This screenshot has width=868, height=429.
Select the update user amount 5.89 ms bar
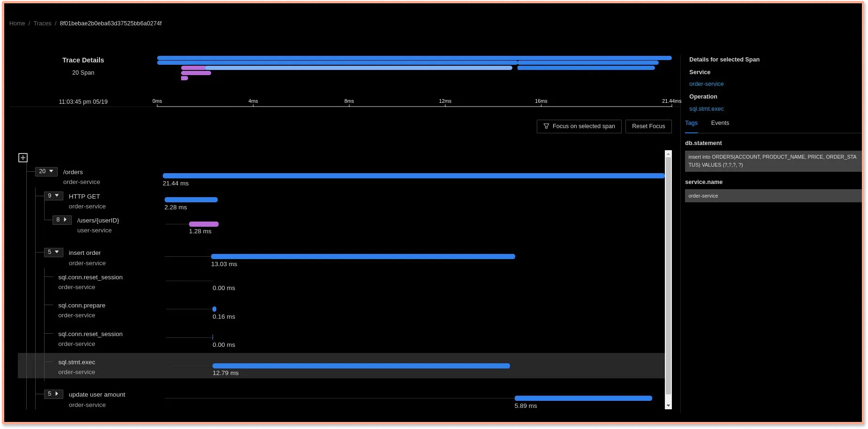point(583,398)
